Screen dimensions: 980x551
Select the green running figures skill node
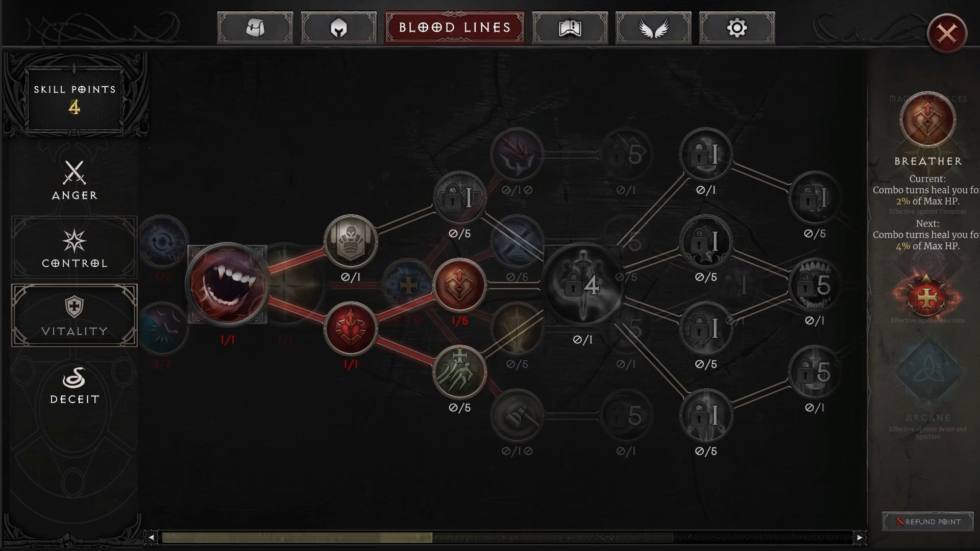pyautogui.click(x=459, y=372)
